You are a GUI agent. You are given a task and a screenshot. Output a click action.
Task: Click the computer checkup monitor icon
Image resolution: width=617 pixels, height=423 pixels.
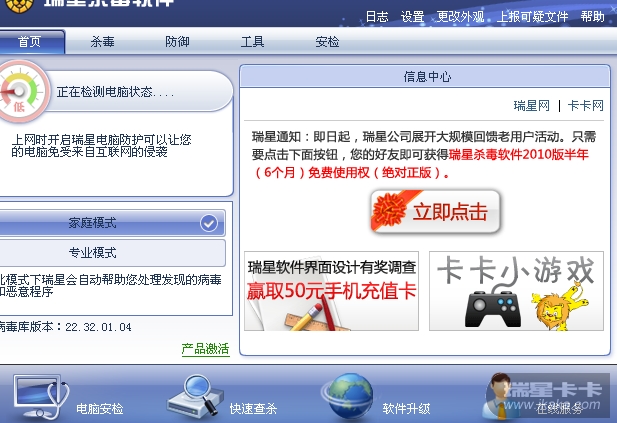pyautogui.click(x=41, y=397)
